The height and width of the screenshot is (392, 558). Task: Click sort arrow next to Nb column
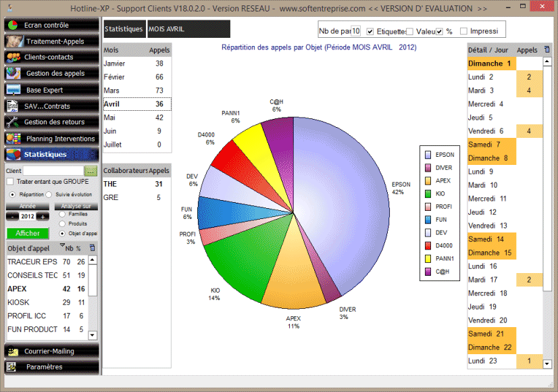63,247
